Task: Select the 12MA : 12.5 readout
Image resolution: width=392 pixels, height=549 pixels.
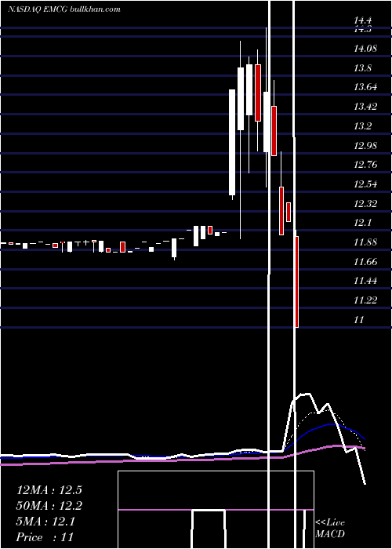Action: pyautogui.click(x=49, y=490)
